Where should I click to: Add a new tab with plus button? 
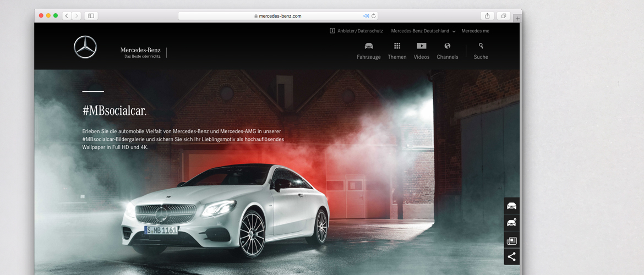517,18
